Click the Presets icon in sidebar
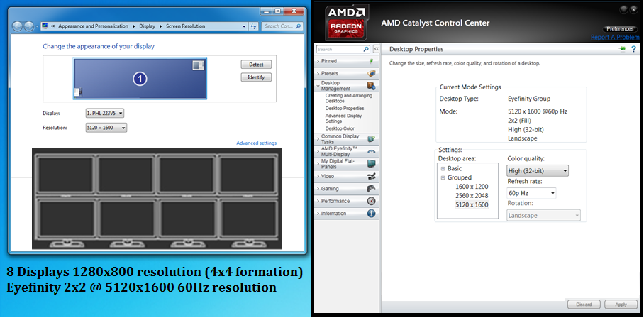Screen dimensions: 644x318 pos(372,74)
